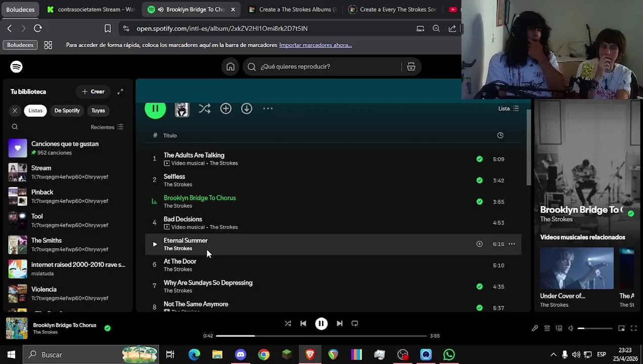The height and width of the screenshot is (364, 643).
Task: Open miniplayer icon in player bar
Action: click(x=622, y=329)
